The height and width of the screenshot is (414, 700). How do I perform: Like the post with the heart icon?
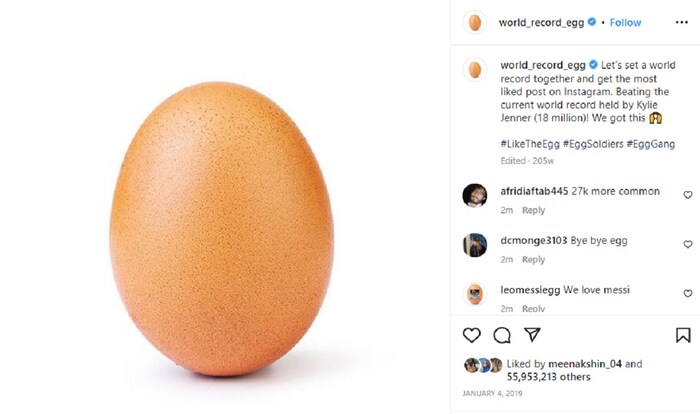(x=471, y=335)
